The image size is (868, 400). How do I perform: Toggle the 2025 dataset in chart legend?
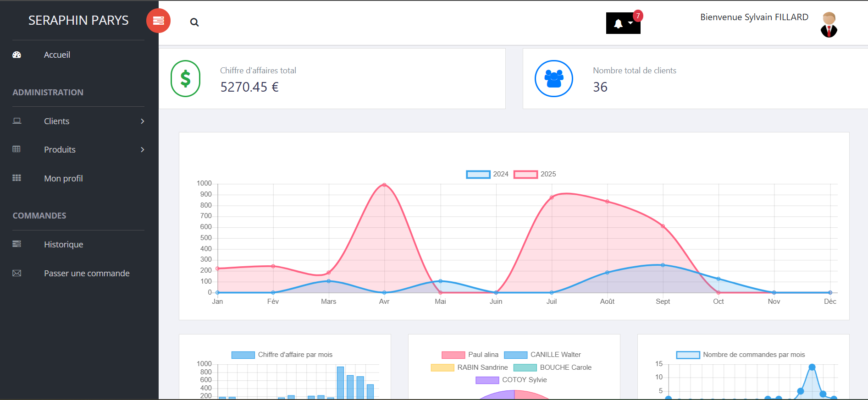tap(525, 174)
